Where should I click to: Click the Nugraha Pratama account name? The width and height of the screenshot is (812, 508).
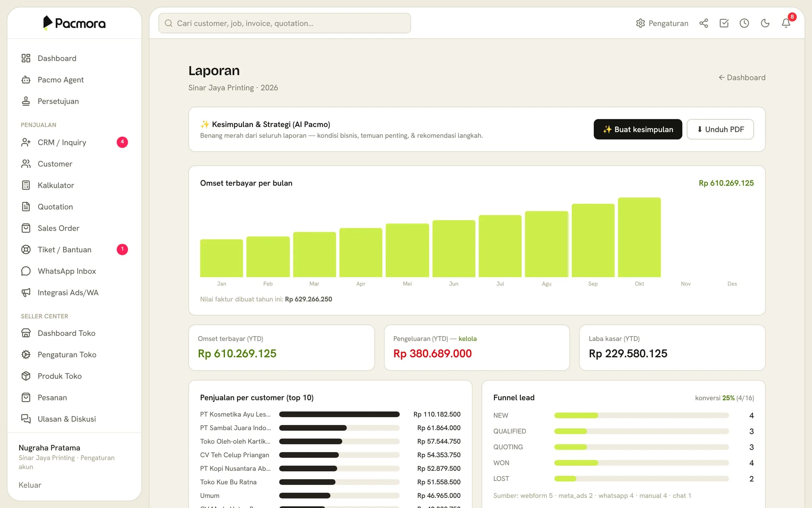(49, 448)
